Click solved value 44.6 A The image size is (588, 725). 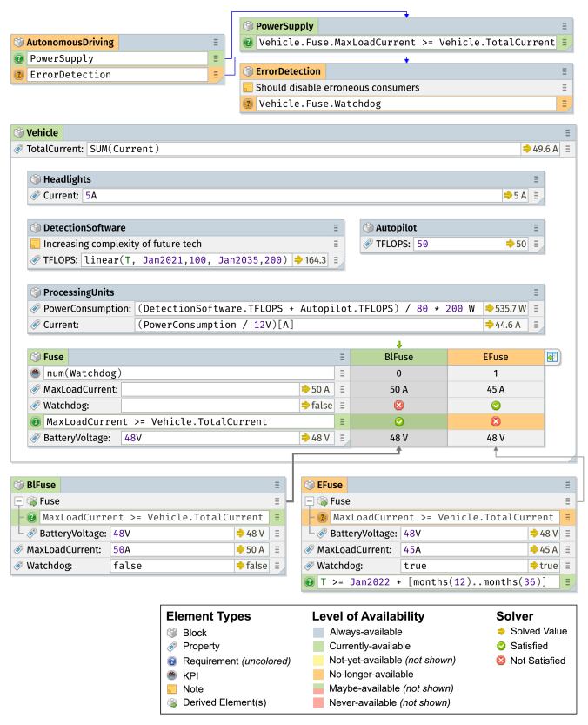(x=504, y=325)
